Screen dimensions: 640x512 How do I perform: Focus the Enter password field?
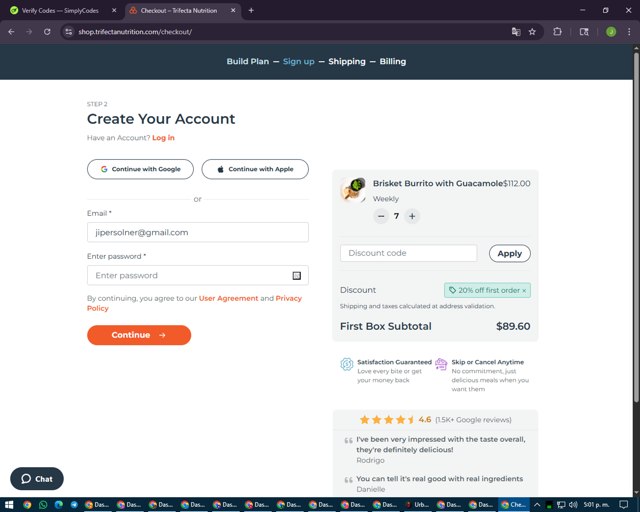198,275
